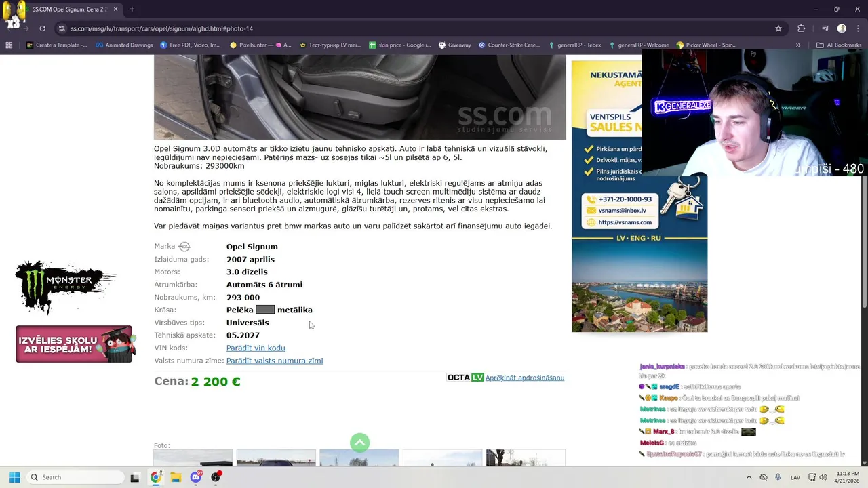The width and height of the screenshot is (868, 488).
Task: Open 'Animated Drawings' bookmark
Action: (x=124, y=45)
